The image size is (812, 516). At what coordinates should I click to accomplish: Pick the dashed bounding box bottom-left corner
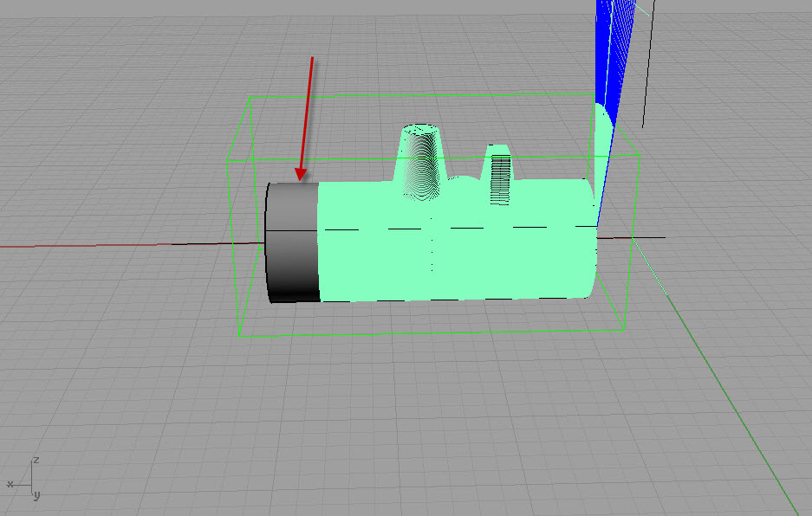240,335
